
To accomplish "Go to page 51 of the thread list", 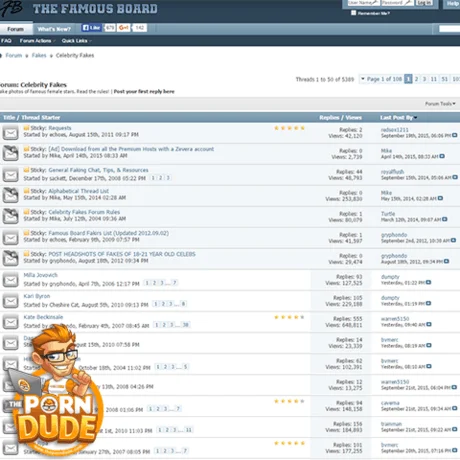I will pyautogui.click(x=445, y=79).
